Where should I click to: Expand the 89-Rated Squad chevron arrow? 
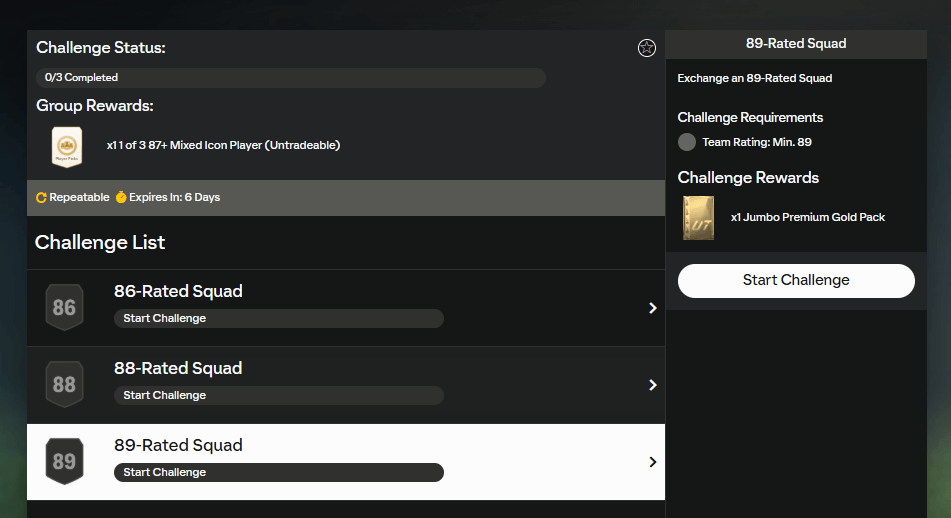pyautogui.click(x=653, y=462)
